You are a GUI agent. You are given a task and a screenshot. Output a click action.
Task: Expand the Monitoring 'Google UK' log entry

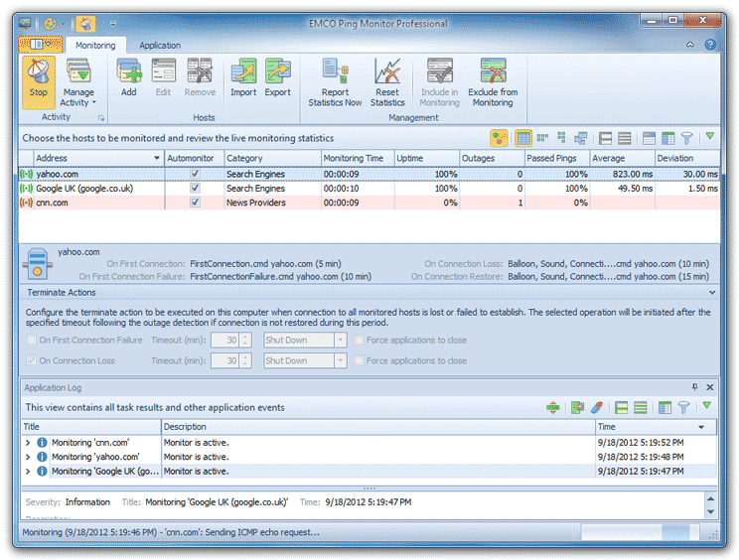[28, 471]
